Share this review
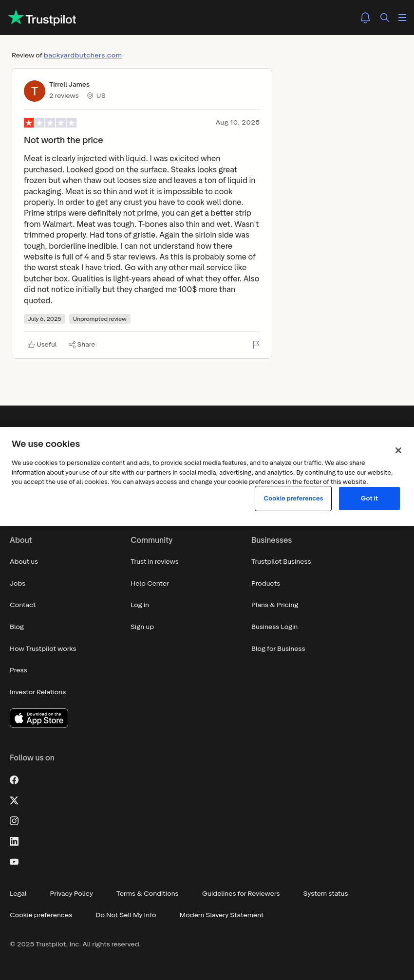414x980 pixels. coord(82,345)
